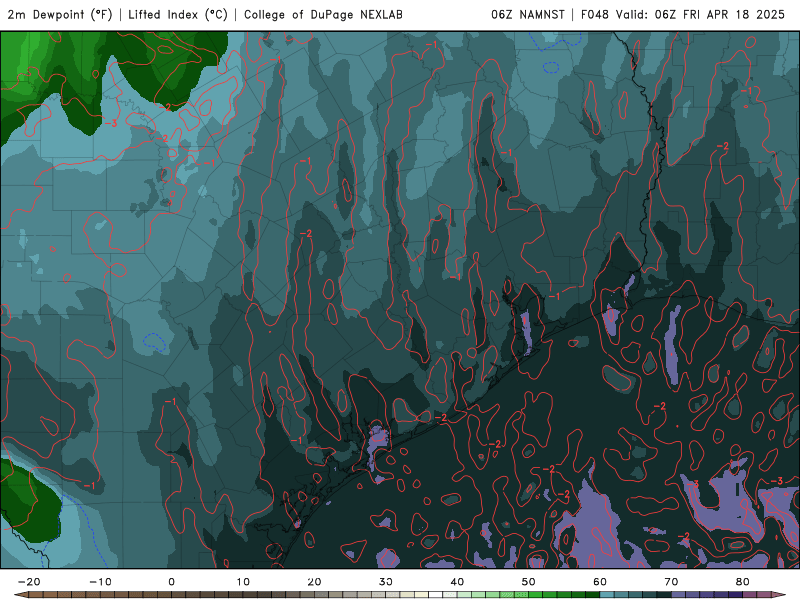Pick the bright green swatch below the 50 label

coord(535,595)
